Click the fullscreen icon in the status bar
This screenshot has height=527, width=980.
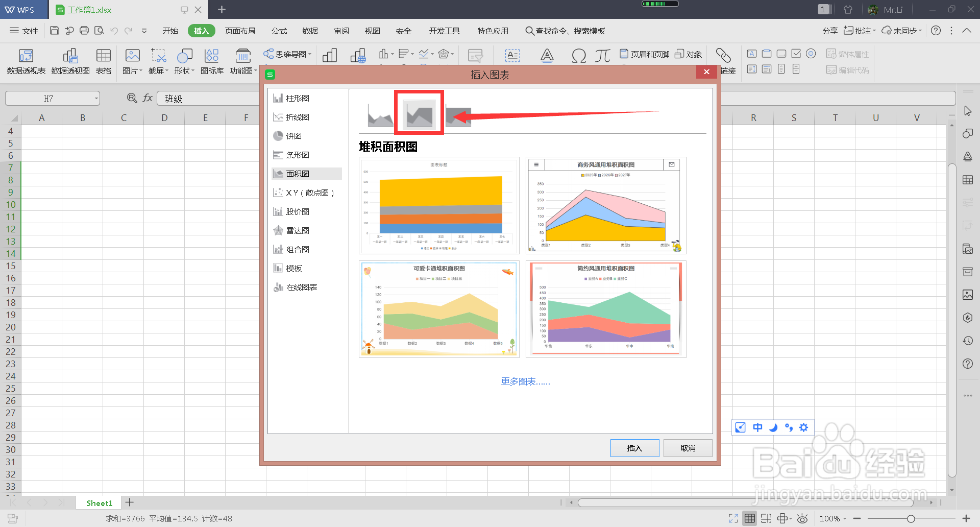733,518
